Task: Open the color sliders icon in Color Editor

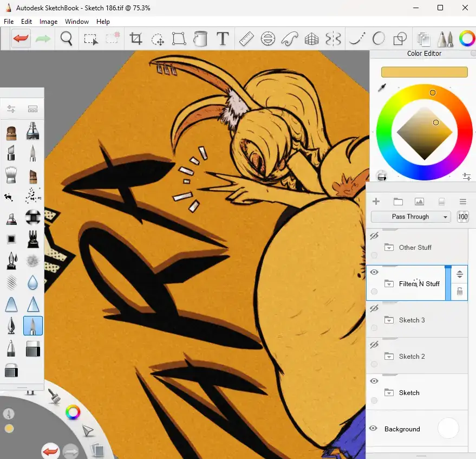Action: click(x=467, y=176)
